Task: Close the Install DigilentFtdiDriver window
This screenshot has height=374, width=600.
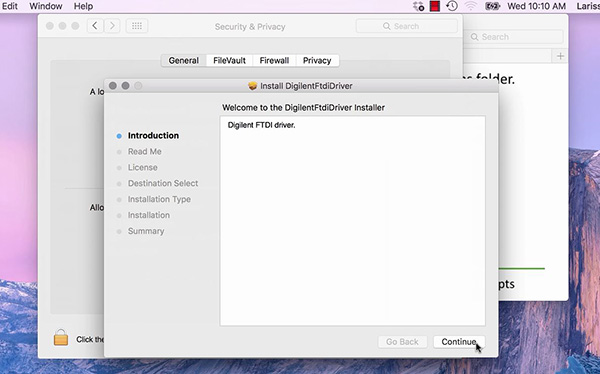Action: click(112, 86)
